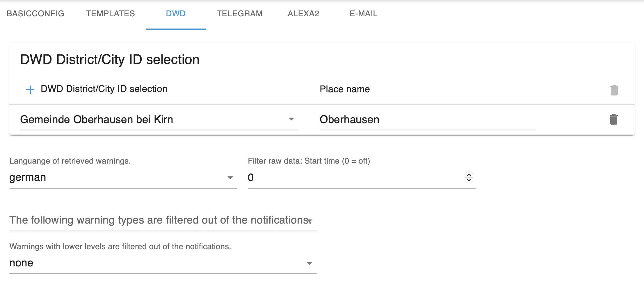Click the header trash icon to delete all

[x=614, y=90]
